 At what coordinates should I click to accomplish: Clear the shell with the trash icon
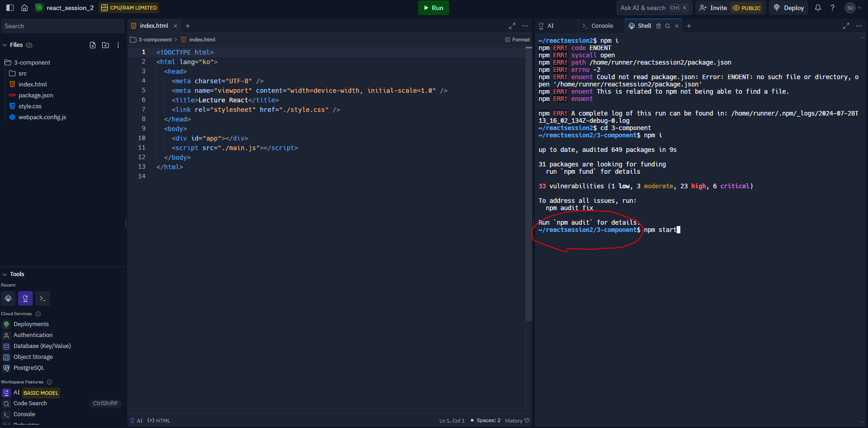(658, 26)
